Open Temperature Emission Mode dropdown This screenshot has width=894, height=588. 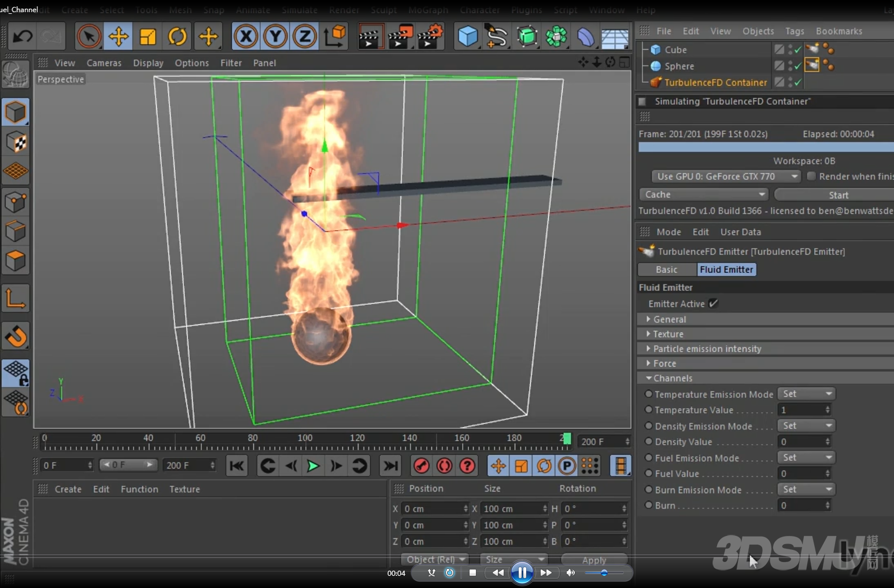click(807, 394)
